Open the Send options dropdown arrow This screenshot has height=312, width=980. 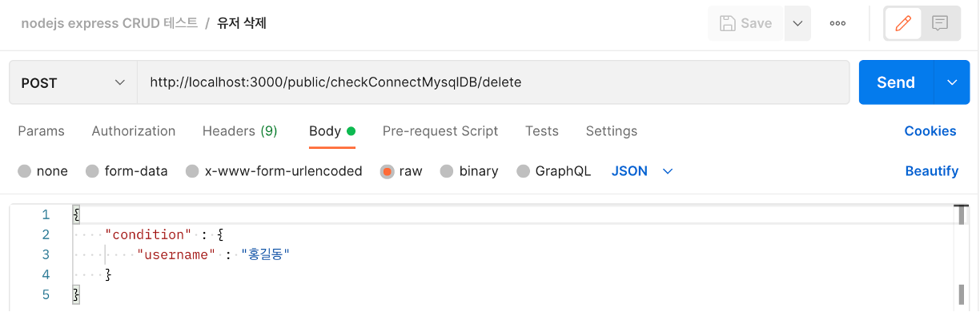pyautogui.click(x=951, y=82)
